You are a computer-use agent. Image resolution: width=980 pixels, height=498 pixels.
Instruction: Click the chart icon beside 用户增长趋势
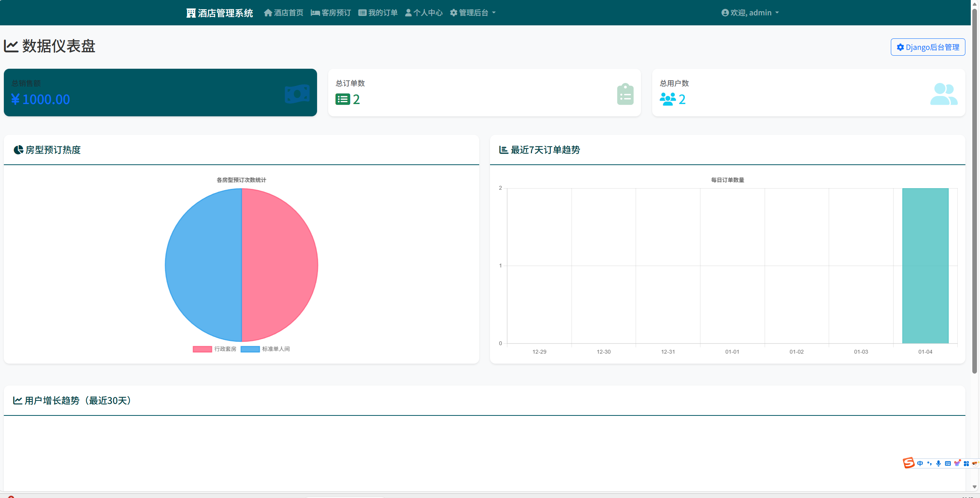click(17, 400)
